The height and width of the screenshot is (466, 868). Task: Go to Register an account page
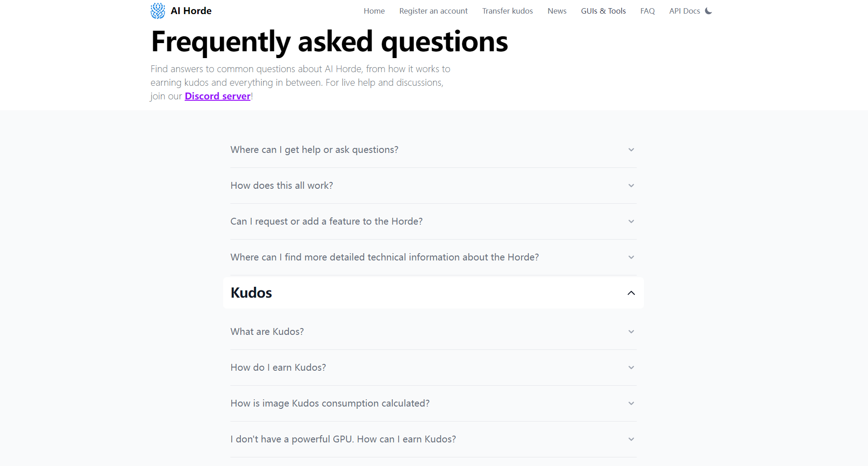(433, 11)
